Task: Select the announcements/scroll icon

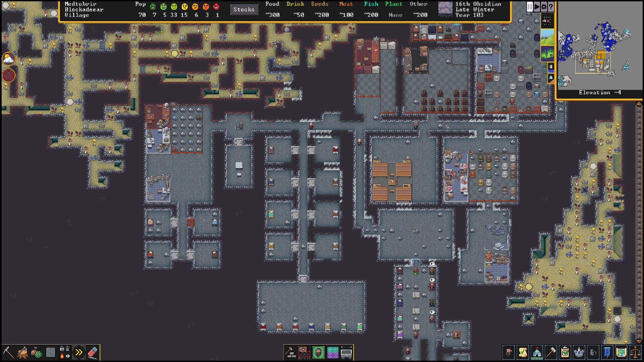Action: (521, 352)
